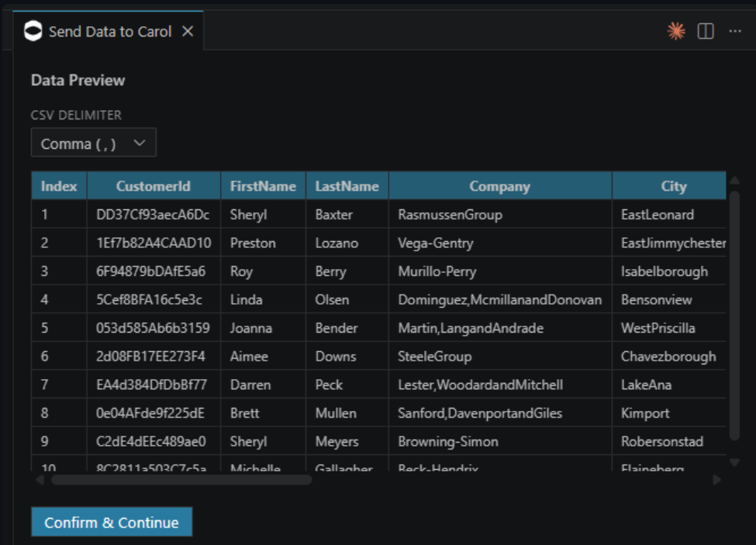This screenshot has height=545, width=756.
Task: Click last name Bender
Action: tap(337, 328)
